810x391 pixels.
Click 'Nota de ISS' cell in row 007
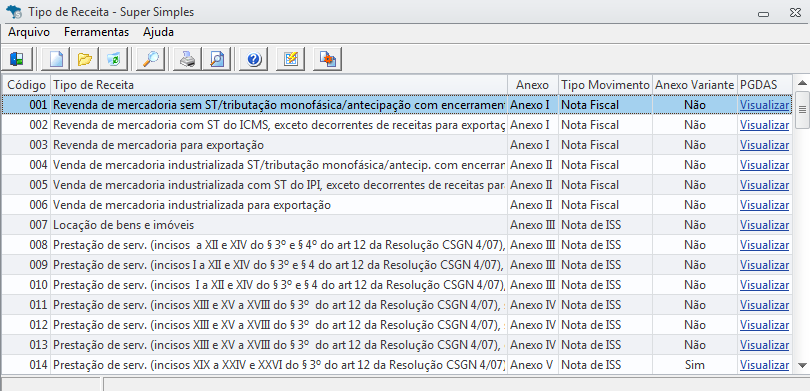605,225
